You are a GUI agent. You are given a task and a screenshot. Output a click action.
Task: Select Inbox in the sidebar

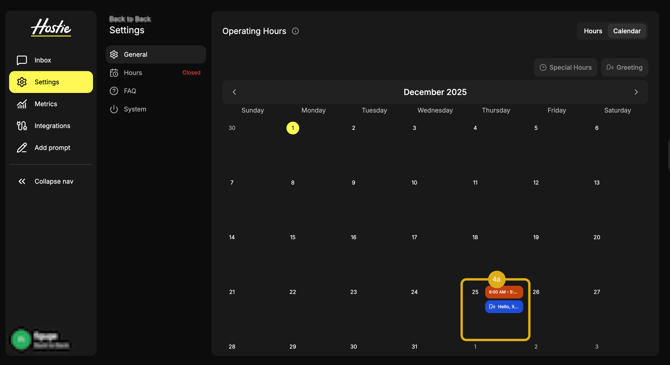(x=51, y=60)
